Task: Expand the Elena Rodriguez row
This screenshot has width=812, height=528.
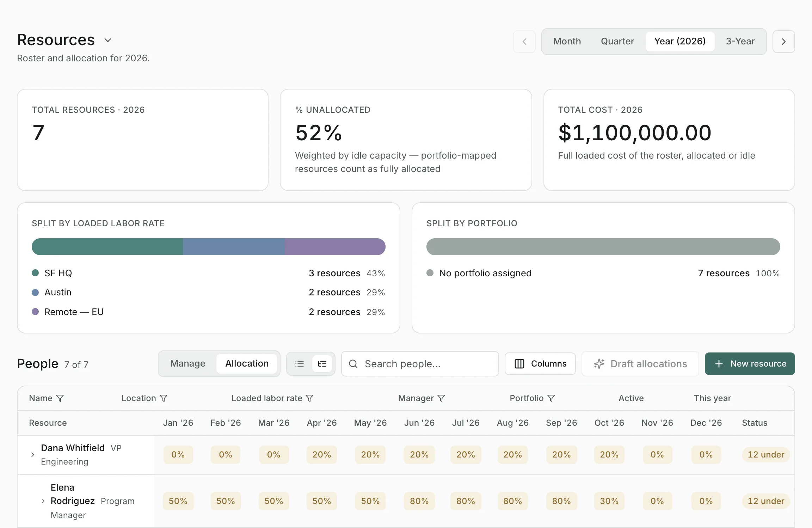Action: (x=43, y=501)
